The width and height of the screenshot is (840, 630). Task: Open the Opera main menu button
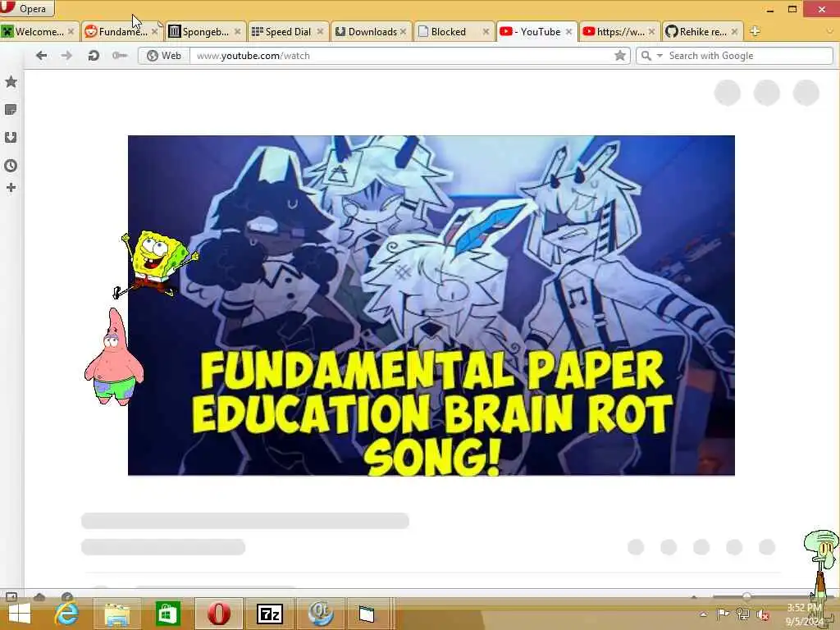(x=27, y=8)
